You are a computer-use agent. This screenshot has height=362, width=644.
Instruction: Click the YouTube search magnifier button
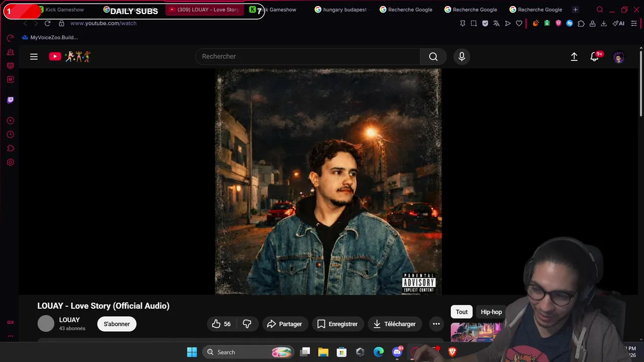click(x=433, y=57)
